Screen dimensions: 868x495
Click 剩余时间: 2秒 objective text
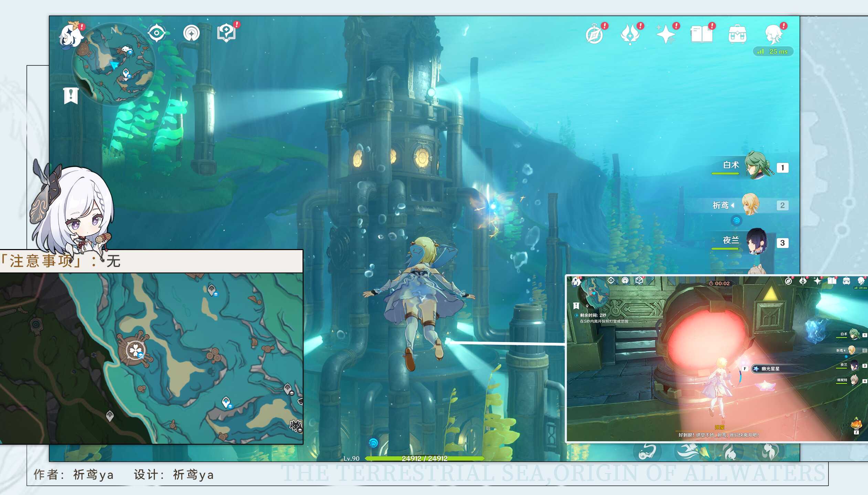tap(593, 315)
